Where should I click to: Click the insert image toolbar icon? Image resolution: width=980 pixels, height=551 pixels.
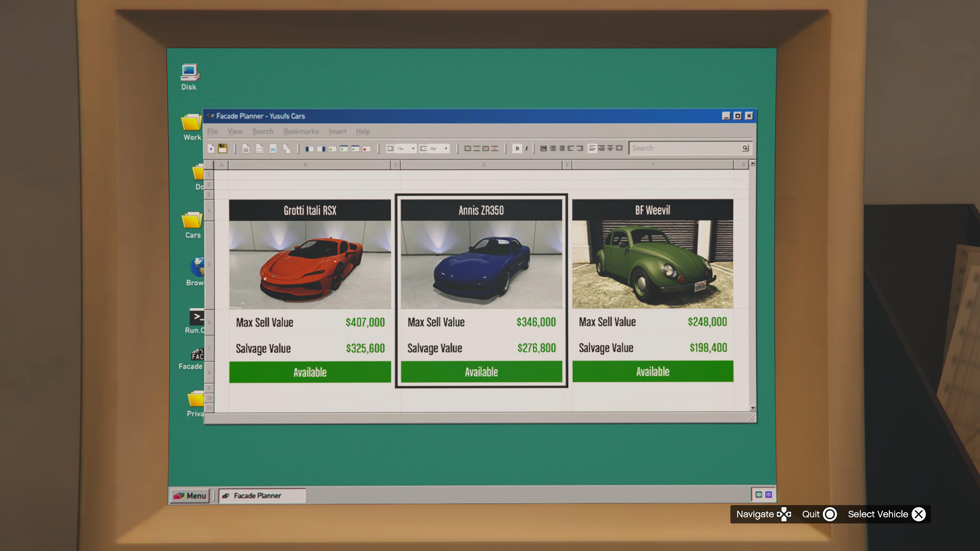coord(273,149)
